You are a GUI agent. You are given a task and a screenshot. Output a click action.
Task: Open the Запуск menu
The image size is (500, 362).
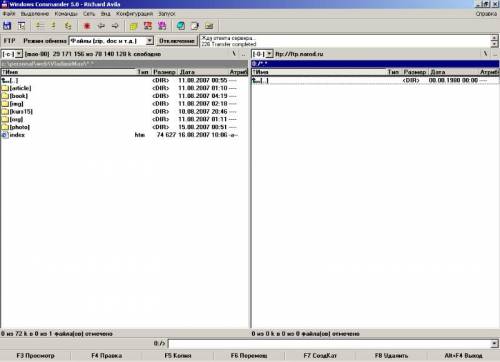[167, 14]
